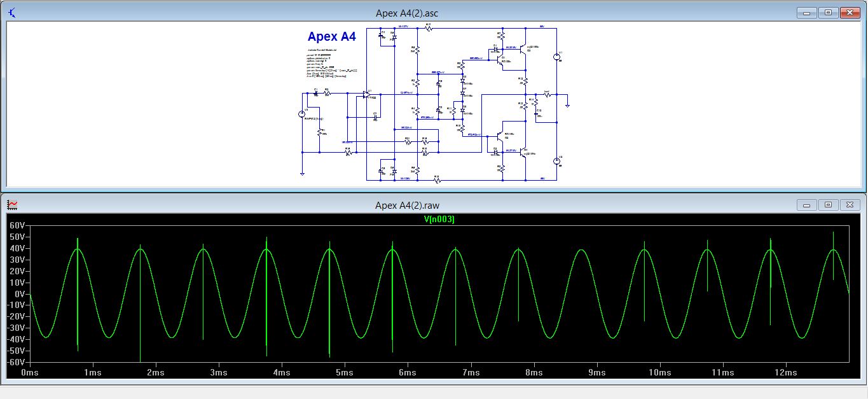The height and width of the screenshot is (399, 868).
Task: Select the V1 positive supply source
Action: pyautogui.click(x=557, y=57)
